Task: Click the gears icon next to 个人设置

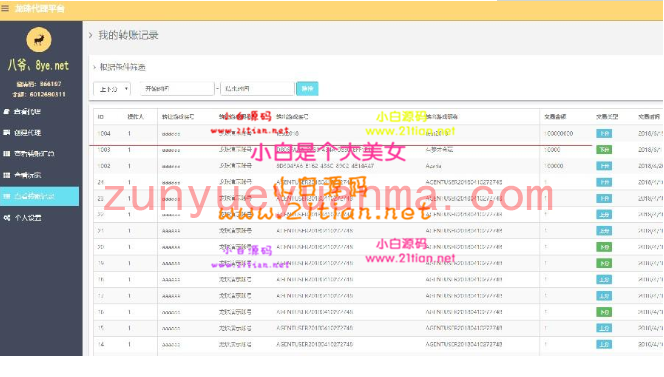Action: [x=7, y=218]
